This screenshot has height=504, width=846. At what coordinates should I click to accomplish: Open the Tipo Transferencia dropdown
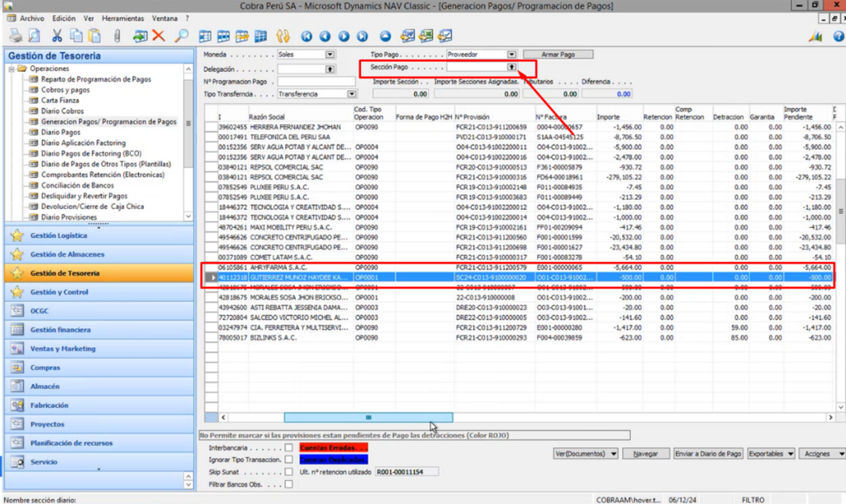pyautogui.click(x=352, y=94)
